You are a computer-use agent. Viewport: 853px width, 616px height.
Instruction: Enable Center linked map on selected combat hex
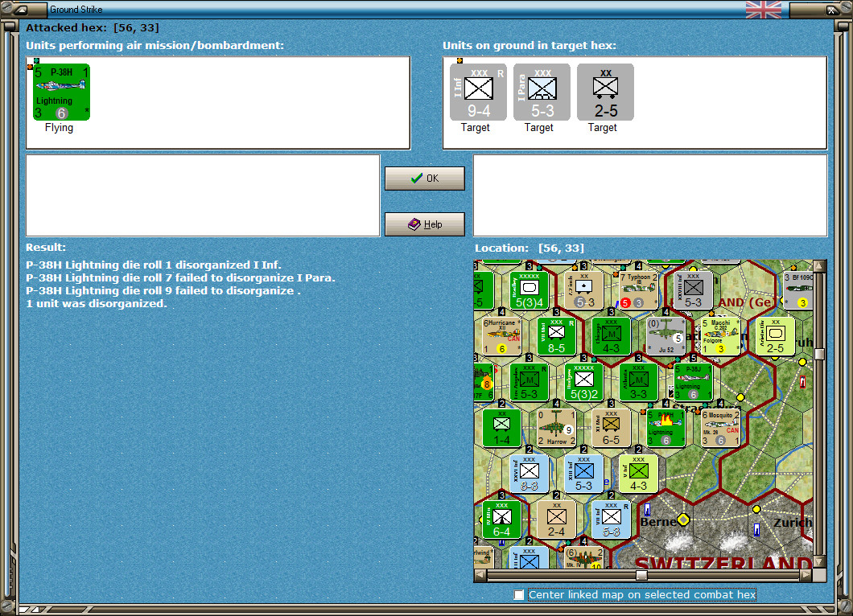(517, 595)
